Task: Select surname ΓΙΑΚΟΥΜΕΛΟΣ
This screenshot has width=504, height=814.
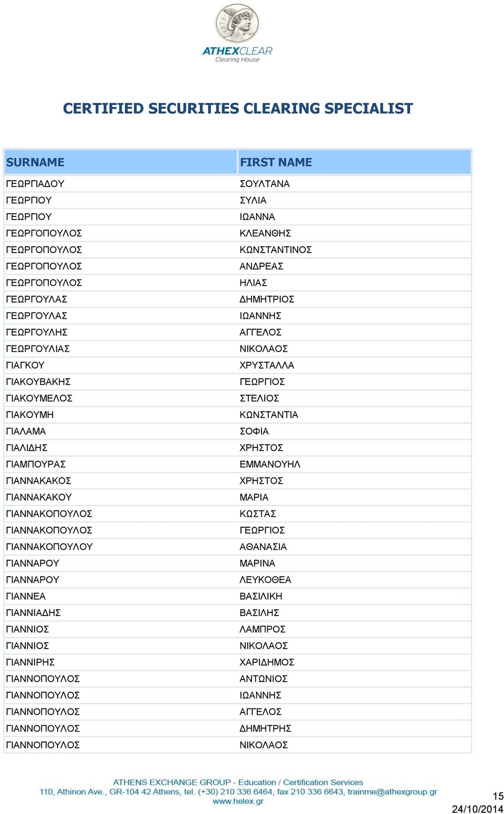Action: (39, 399)
